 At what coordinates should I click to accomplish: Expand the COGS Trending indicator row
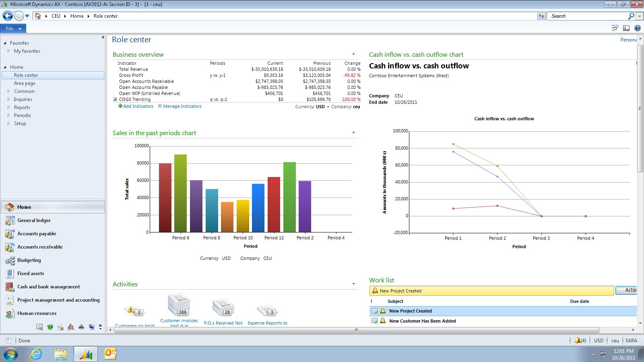[116, 99]
